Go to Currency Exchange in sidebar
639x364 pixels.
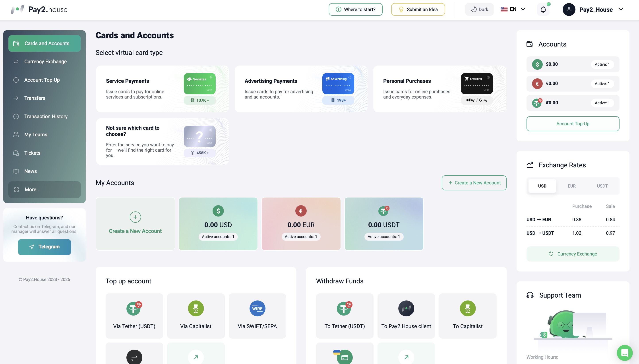point(45,62)
